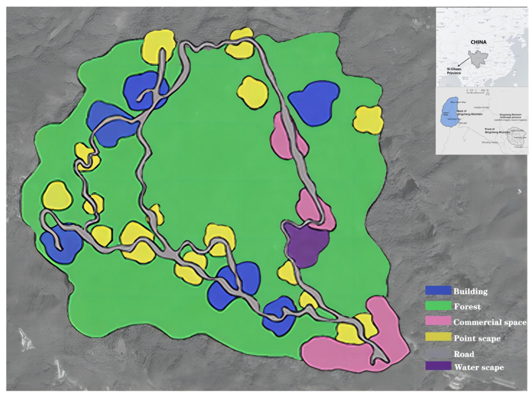The width and height of the screenshot is (532, 396).
Task: Click the purple water scape region on map
Action: point(307,245)
